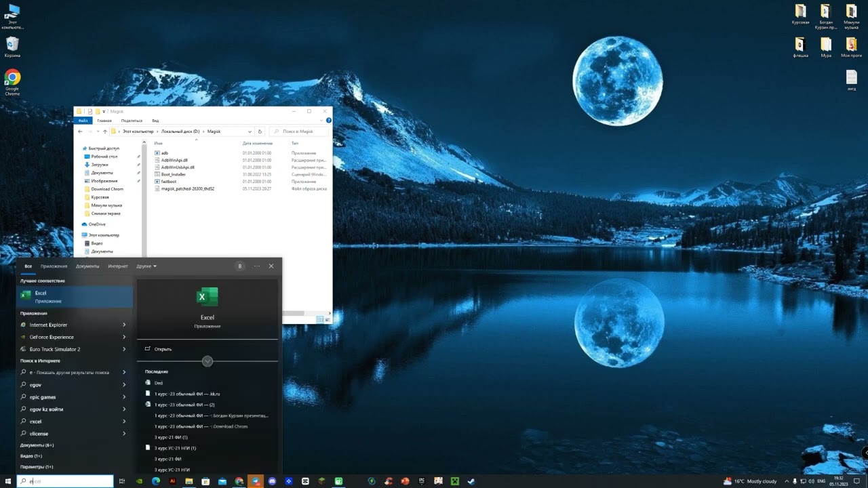Screen dimensions: 868x488
Task: Open the Epic Games taskbar icon
Action: 421,481
